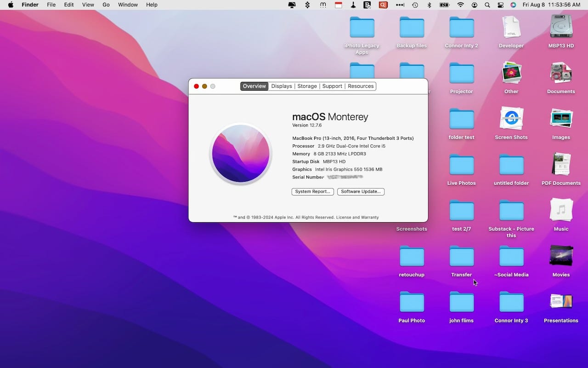The image size is (588, 368).
Task: Select the john flims folder
Action: (x=462, y=302)
